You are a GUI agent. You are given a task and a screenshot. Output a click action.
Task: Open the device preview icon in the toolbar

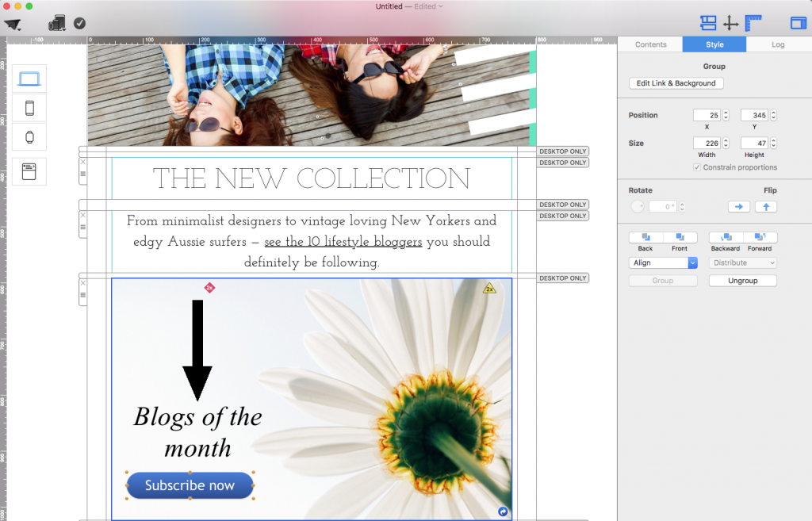coord(56,23)
